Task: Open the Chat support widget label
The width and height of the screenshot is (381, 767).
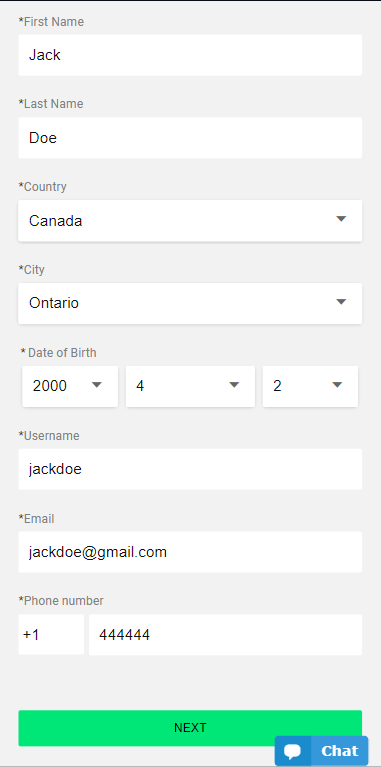Action: click(339, 751)
